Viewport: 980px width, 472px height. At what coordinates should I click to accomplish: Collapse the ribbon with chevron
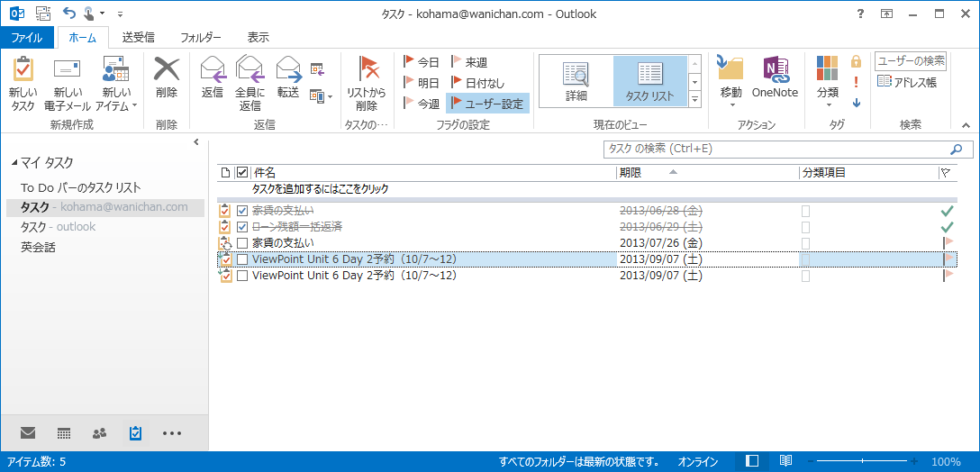pos(966,126)
